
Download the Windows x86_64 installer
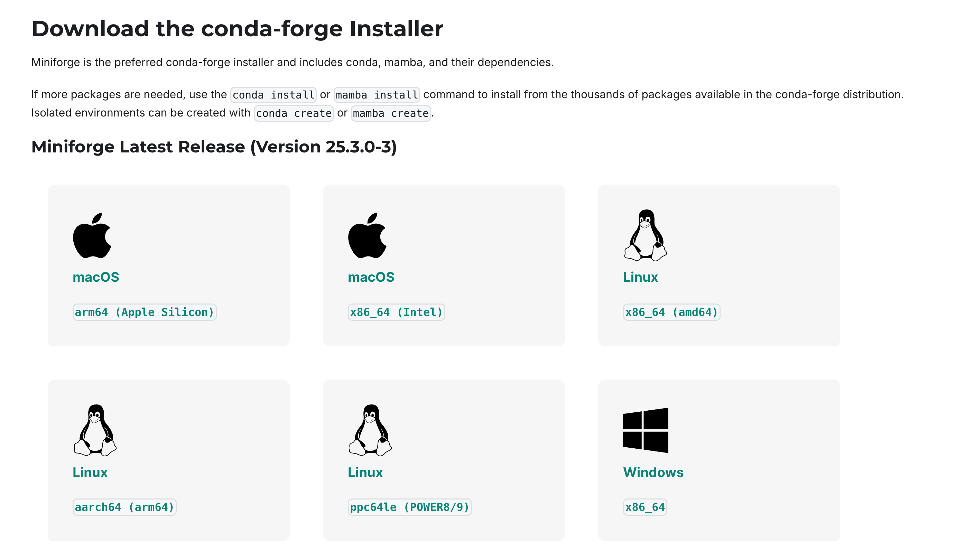click(645, 507)
